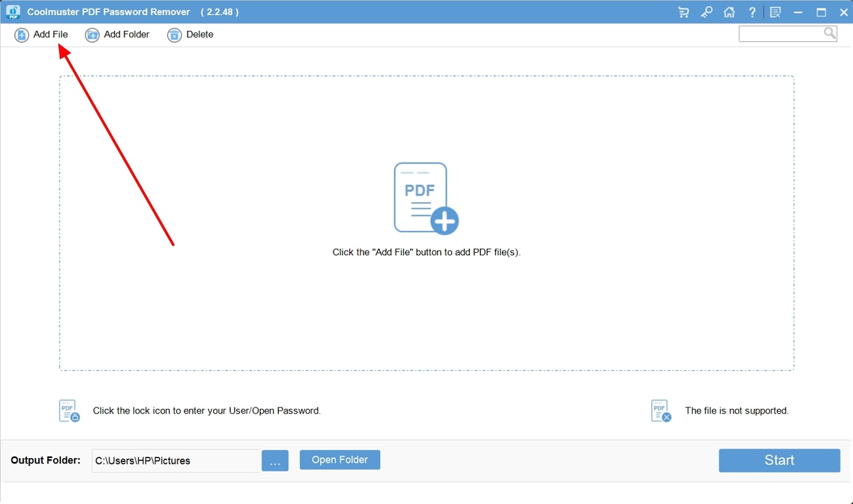
Task: Click the PDF lock legend icon
Action: (69, 411)
